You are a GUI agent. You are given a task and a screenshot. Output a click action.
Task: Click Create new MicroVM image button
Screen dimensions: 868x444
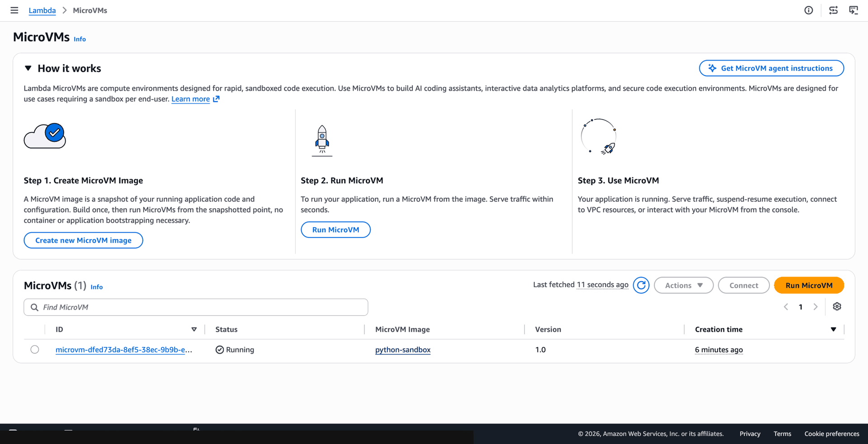coord(83,240)
